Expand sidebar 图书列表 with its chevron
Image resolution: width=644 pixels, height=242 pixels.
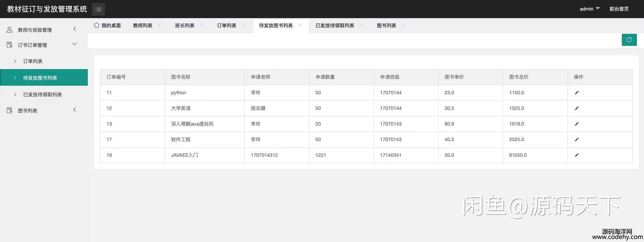tap(75, 110)
